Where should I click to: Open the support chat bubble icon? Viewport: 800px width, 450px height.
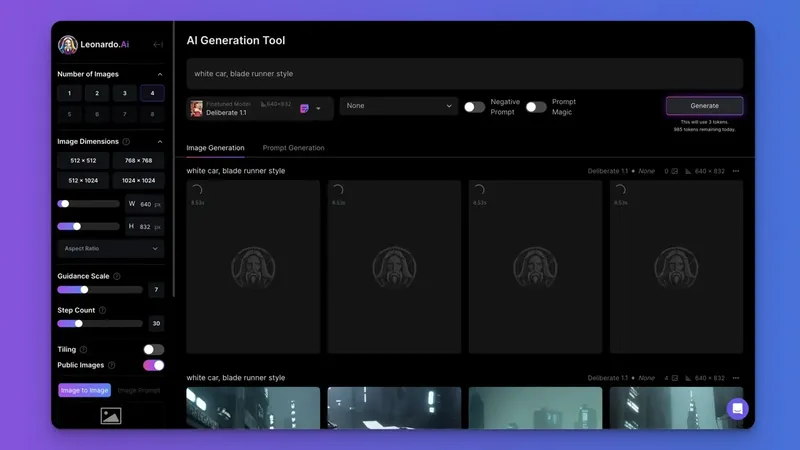pos(737,409)
